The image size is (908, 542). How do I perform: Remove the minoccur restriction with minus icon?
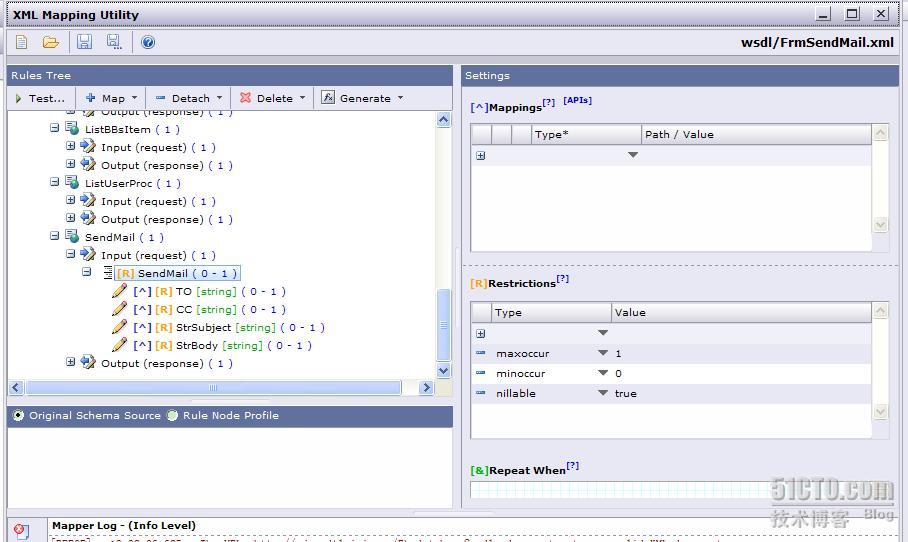pyautogui.click(x=481, y=372)
